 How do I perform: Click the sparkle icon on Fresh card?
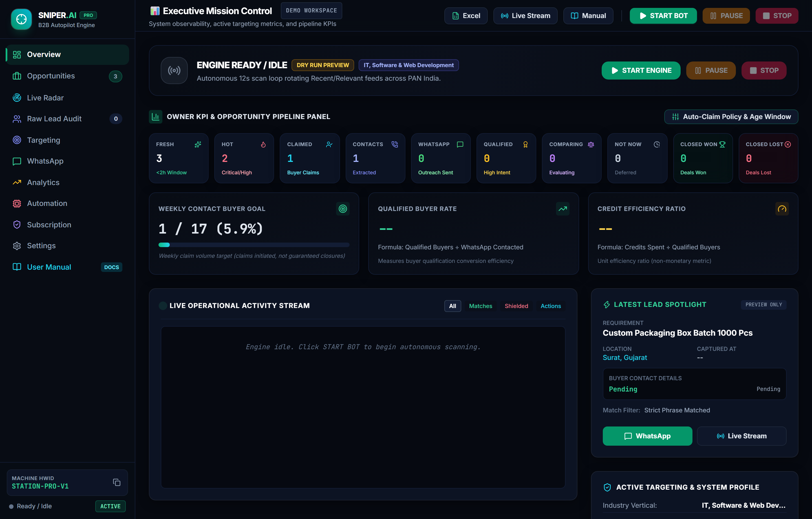coord(198,144)
